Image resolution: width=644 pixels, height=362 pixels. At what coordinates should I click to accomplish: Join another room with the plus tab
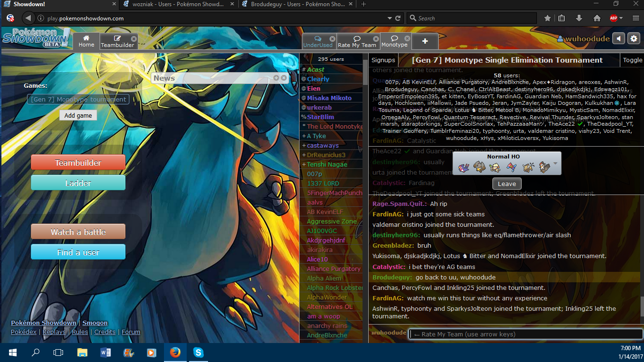pyautogui.click(x=425, y=41)
